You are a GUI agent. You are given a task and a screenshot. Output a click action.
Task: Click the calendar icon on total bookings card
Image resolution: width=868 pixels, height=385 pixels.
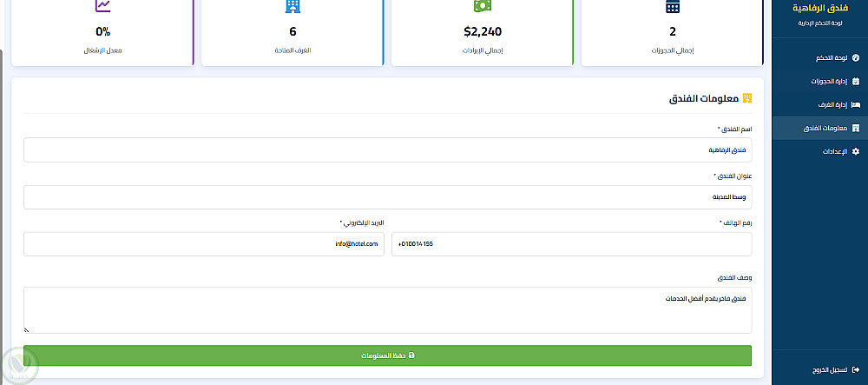coord(672,6)
